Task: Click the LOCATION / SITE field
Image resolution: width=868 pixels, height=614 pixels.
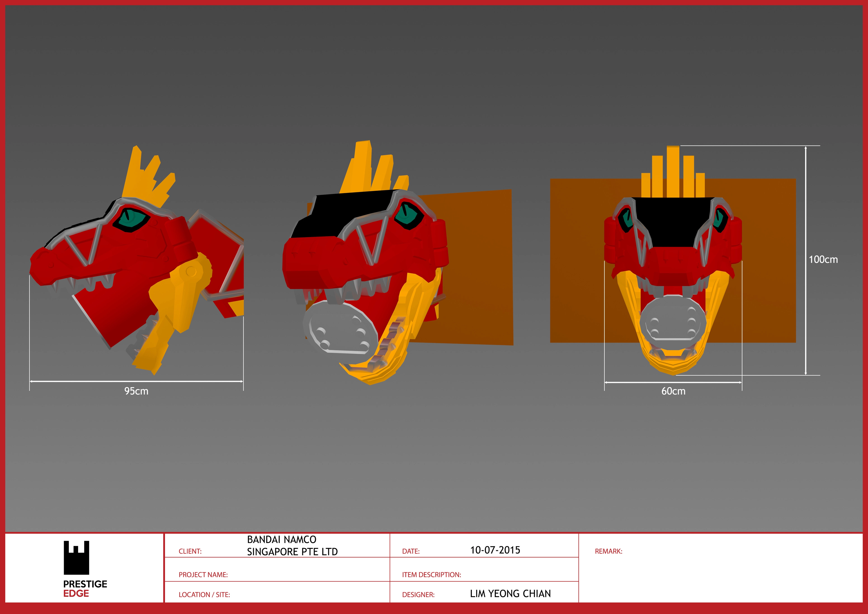Action: coord(204,595)
